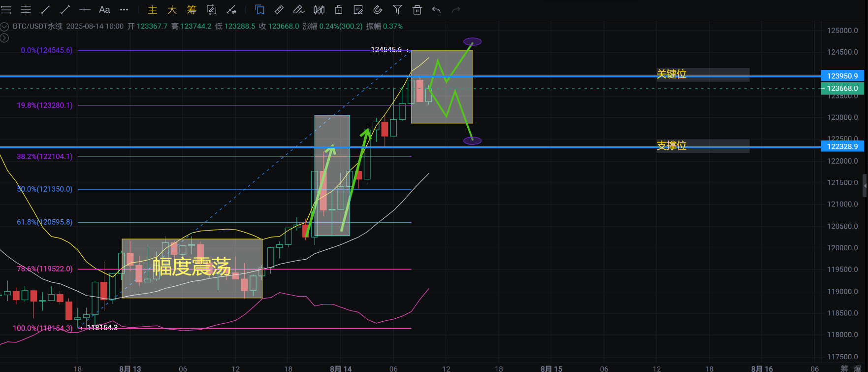This screenshot has height=372, width=868.
Task: Click the 0.0%(124545.6) Fibonacci label
Action: pos(47,50)
